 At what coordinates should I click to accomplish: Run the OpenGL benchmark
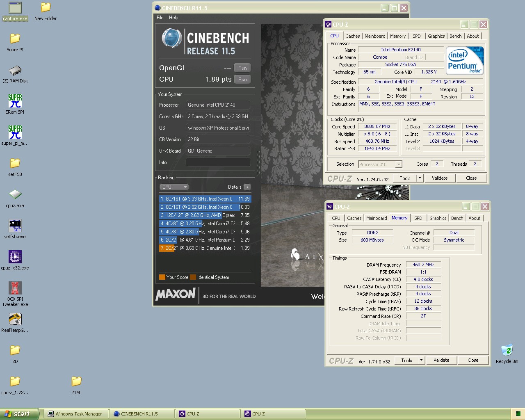(x=242, y=68)
